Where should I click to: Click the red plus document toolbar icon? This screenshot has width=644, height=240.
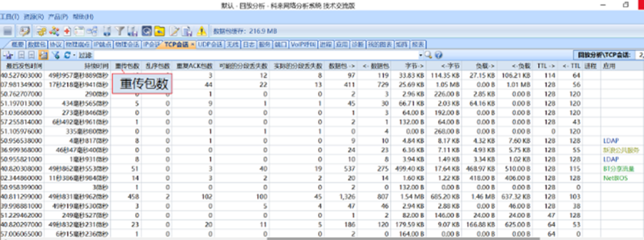tap(67, 31)
